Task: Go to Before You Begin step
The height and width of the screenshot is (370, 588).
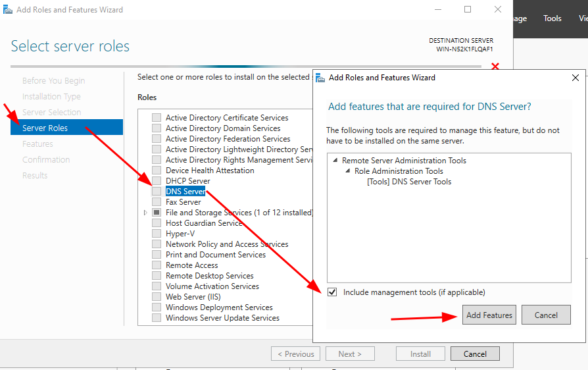Action: pyautogui.click(x=54, y=81)
